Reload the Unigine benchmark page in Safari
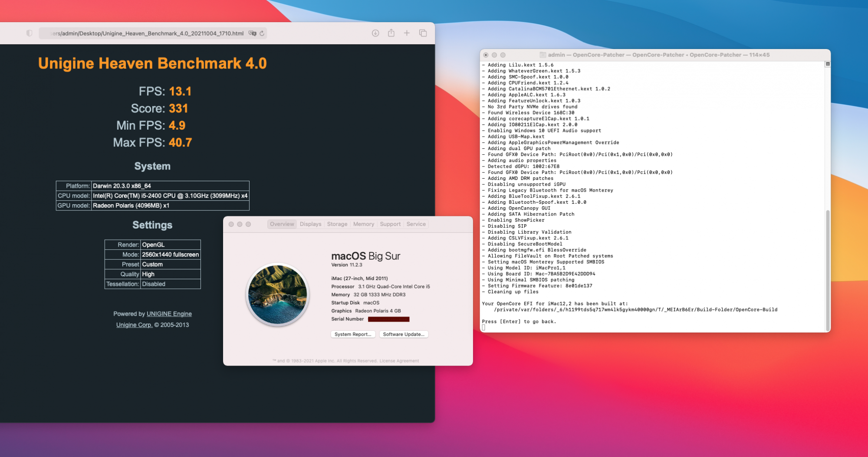Image resolution: width=868 pixels, height=457 pixels. (x=262, y=33)
